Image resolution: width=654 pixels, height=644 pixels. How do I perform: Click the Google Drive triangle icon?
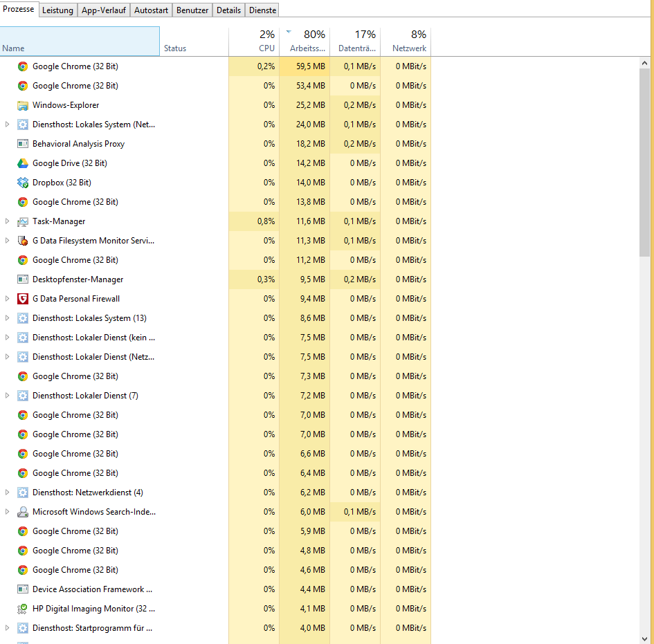23,163
